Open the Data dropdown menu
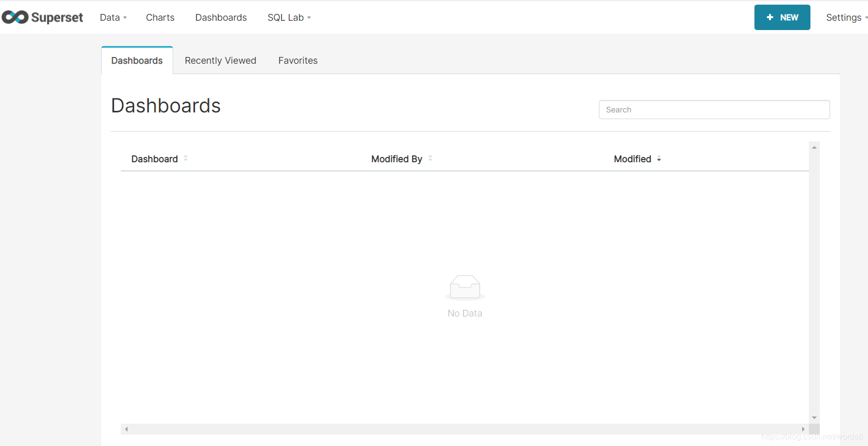 pyautogui.click(x=113, y=18)
